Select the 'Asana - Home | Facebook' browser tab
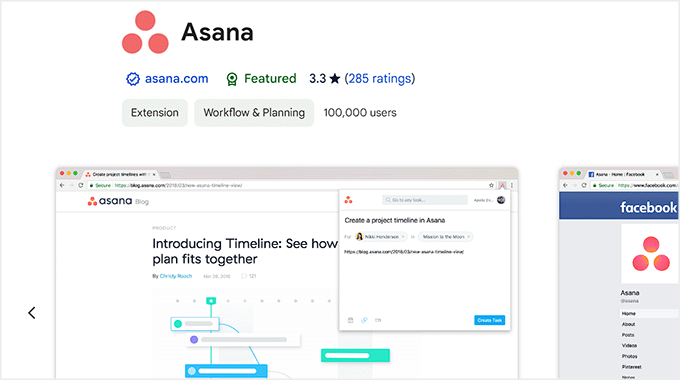 click(624, 174)
